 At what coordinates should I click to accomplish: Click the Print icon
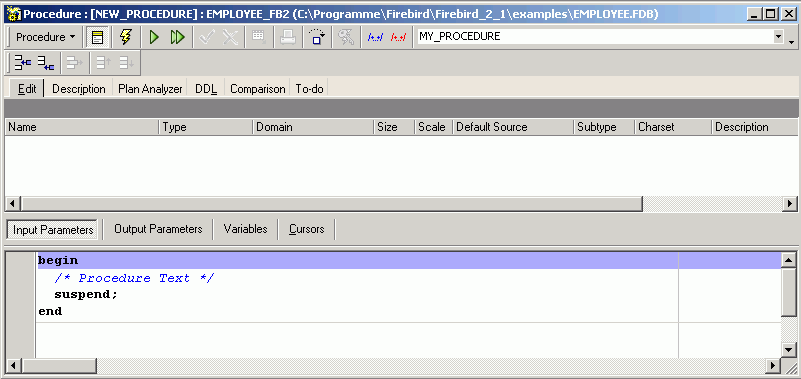pos(288,37)
